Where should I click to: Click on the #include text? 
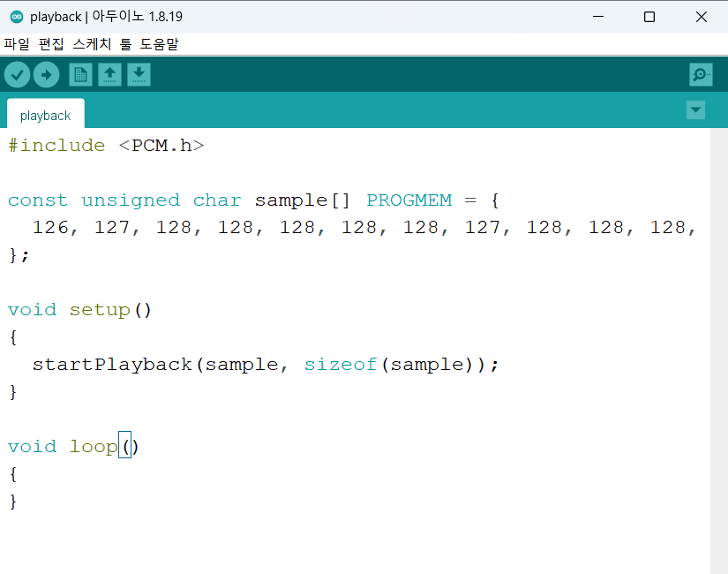56,146
